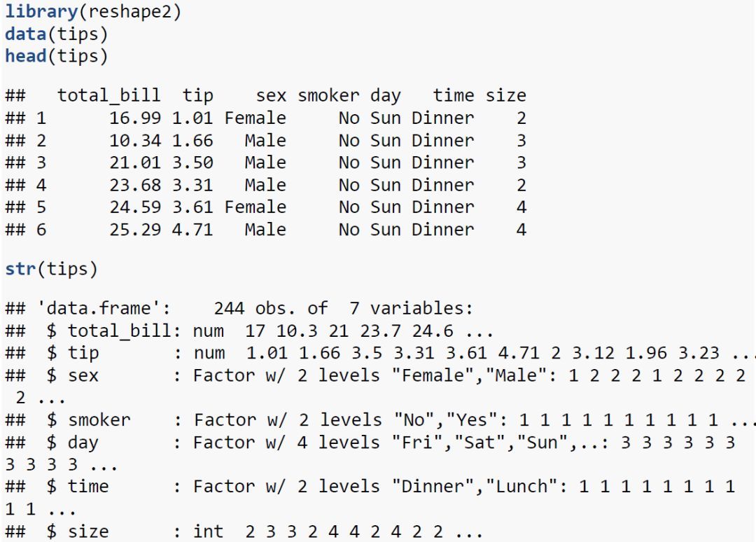Click the $ sex Factor line
The width and height of the screenshot is (756, 542).
point(376,387)
